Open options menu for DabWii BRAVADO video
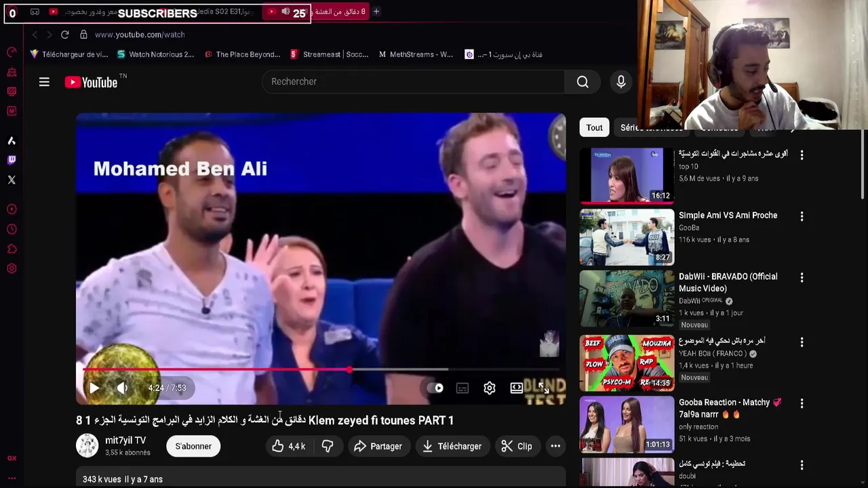 [x=802, y=278]
